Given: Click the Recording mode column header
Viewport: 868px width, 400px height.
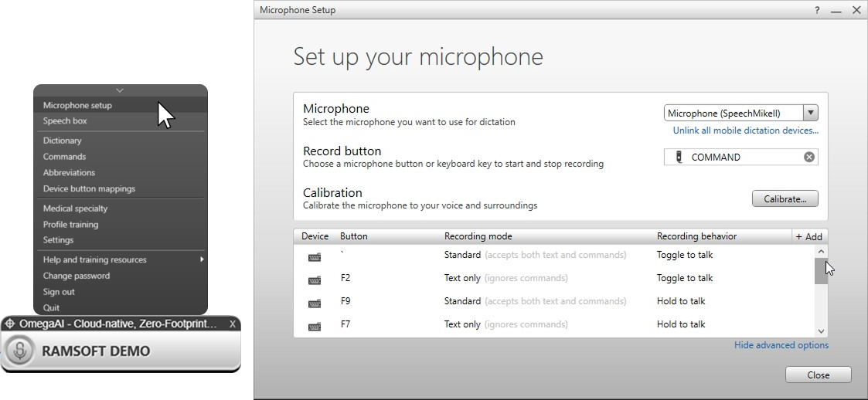Looking at the screenshot, I should 478,236.
